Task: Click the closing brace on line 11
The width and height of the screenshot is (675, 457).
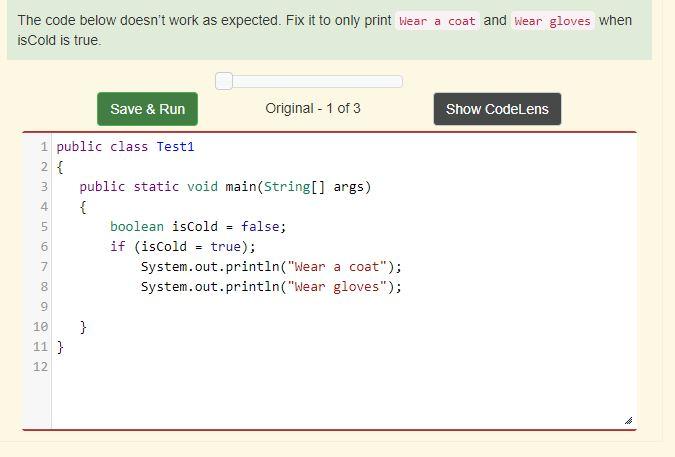Action: click(x=60, y=347)
